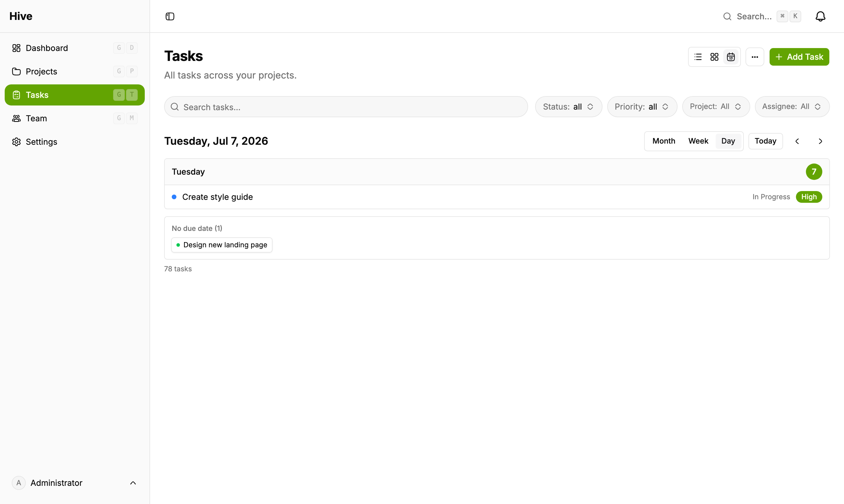Screen dimensions: 844x504
Task: Click the Projects folder icon
Action: pyautogui.click(x=16, y=71)
